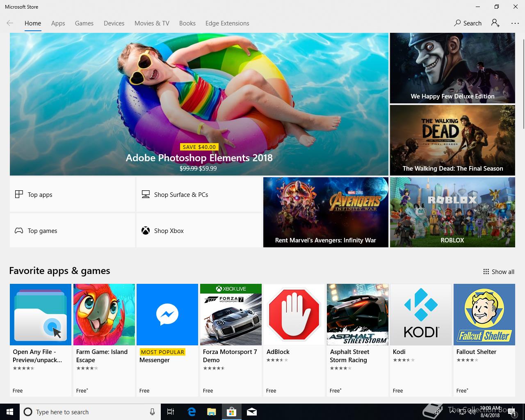Click the Farm Game: Island Escape title

102,356
